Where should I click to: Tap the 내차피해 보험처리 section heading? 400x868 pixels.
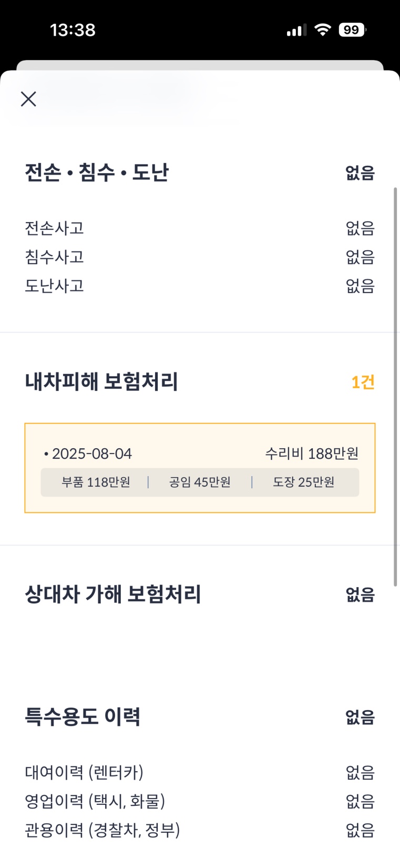coord(101,382)
